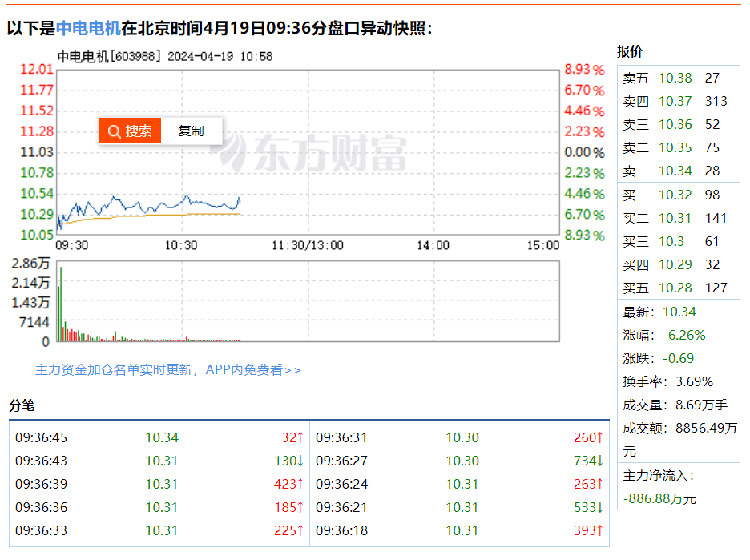This screenshot has height=560, width=750.
Task: Click the 最新 latest price value 10.34
Action: pos(679,312)
